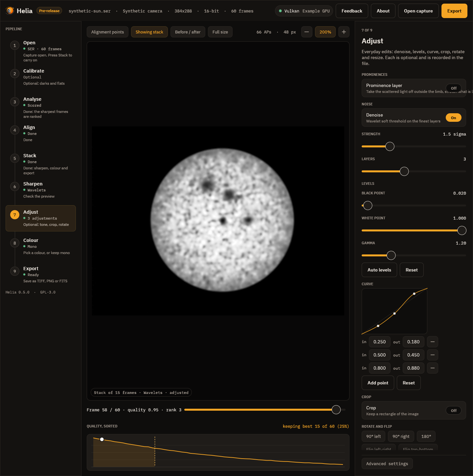Reset the levels settings

point(412,270)
